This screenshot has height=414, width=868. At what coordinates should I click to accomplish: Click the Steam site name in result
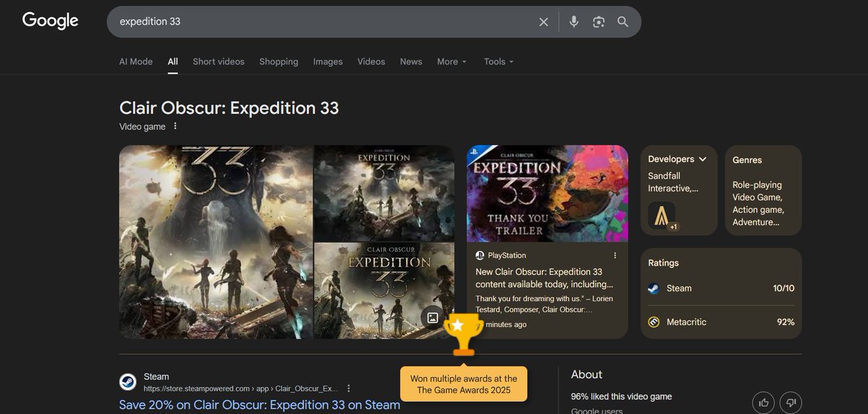click(156, 376)
